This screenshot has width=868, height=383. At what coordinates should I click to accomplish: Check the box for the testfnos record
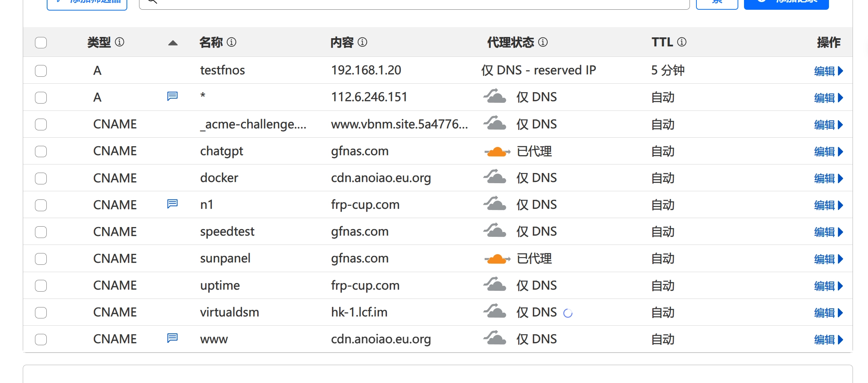coord(41,71)
